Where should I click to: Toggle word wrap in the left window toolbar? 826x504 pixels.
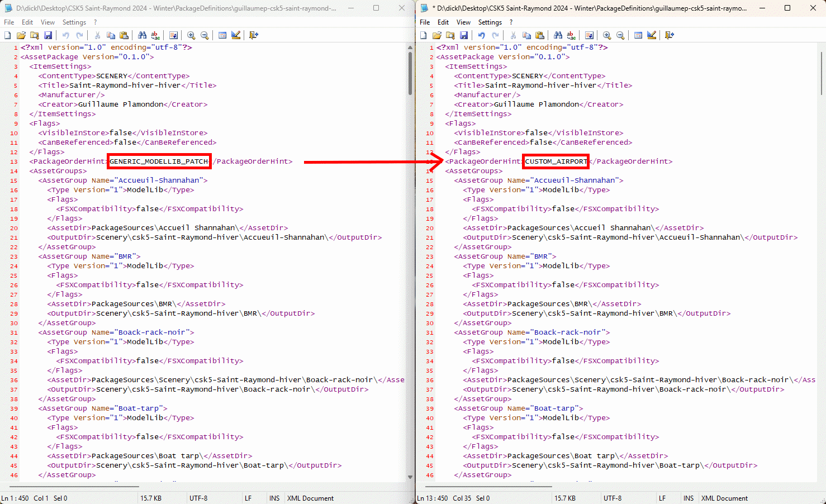click(x=173, y=35)
